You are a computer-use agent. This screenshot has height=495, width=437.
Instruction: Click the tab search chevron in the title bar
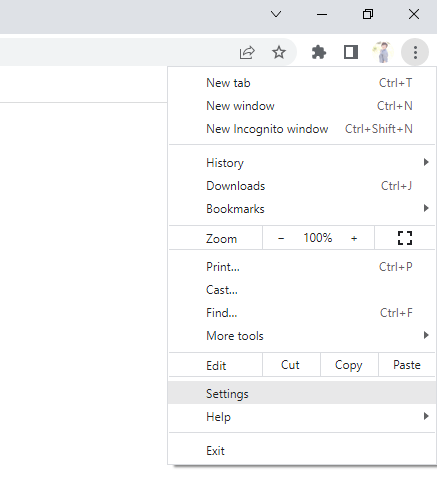[x=276, y=14]
